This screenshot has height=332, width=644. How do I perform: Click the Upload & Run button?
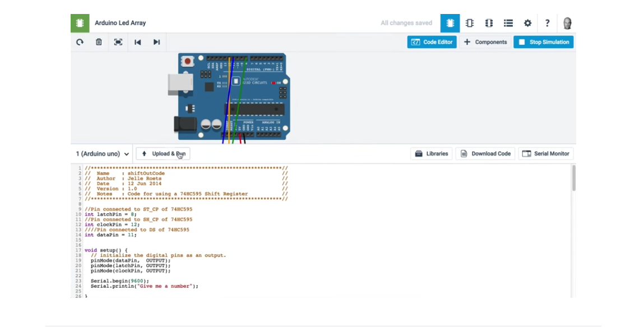(x=163, y=153)
